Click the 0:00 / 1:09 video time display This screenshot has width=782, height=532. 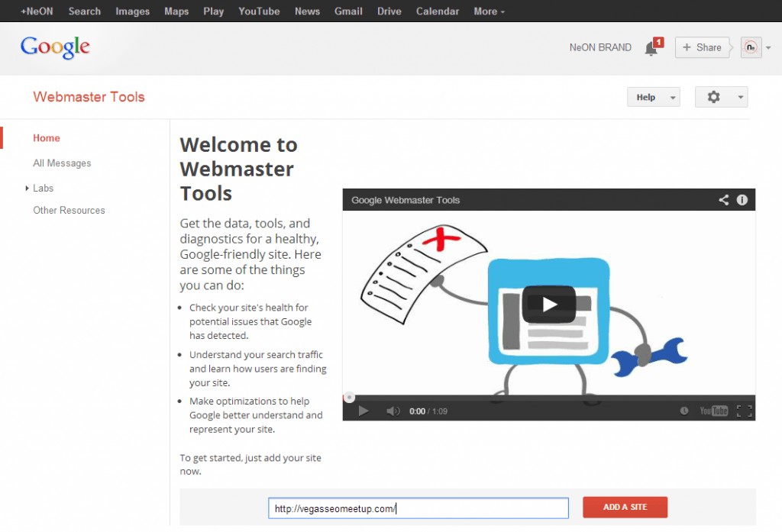(428, 411)
